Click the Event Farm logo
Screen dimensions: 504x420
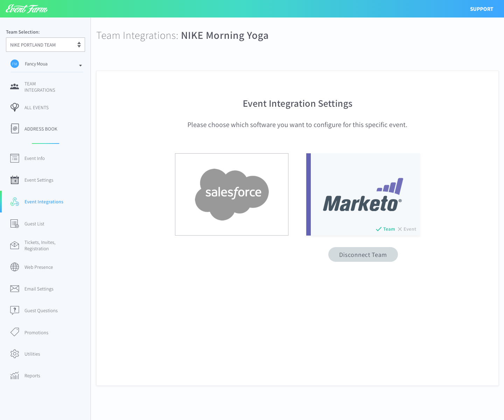[27, 9]
